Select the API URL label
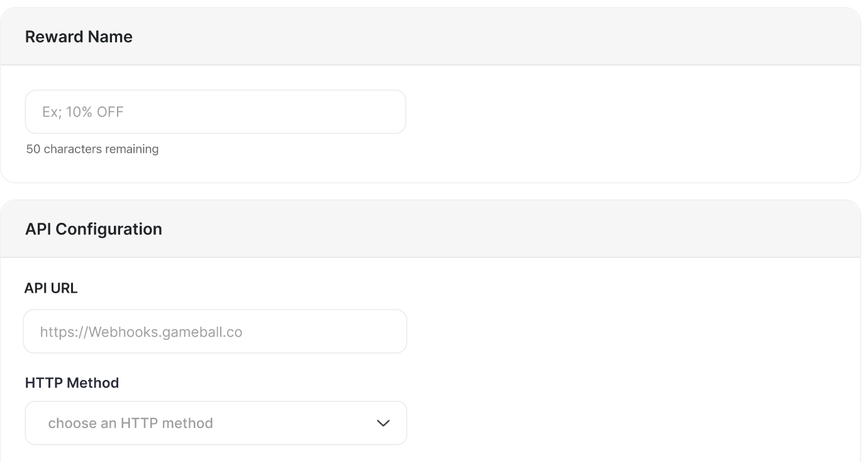Image resolution: width=868 pixels, height=462 pixels. click(x=51, y=288)
